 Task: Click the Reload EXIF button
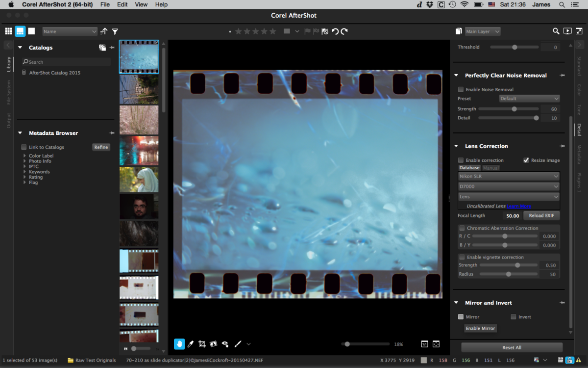pos(541,215)
